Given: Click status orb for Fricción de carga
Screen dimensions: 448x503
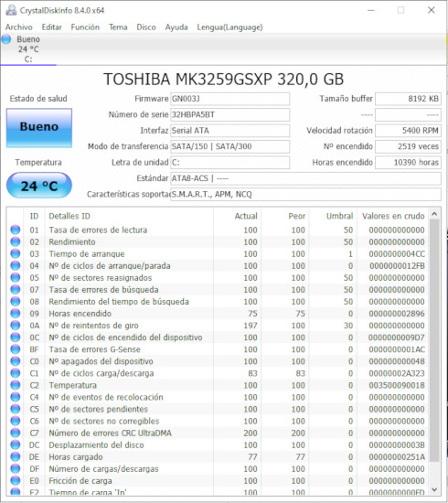Looking at the screenshot, I should coord(15,480).
